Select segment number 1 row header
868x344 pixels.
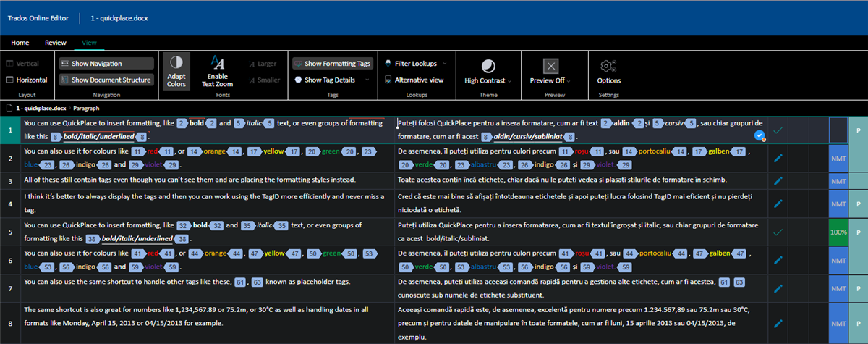(10, 130)
